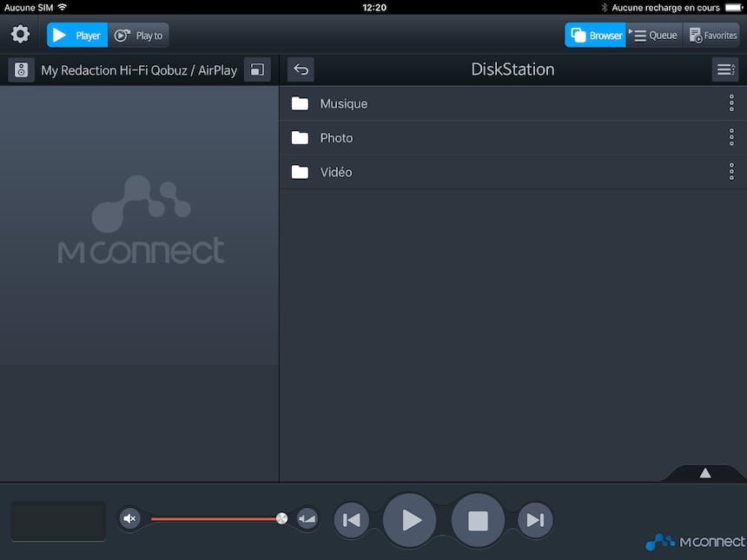Screen dimensions: 747x560
Task: Open the Photo folder
Action: (513, 138)
